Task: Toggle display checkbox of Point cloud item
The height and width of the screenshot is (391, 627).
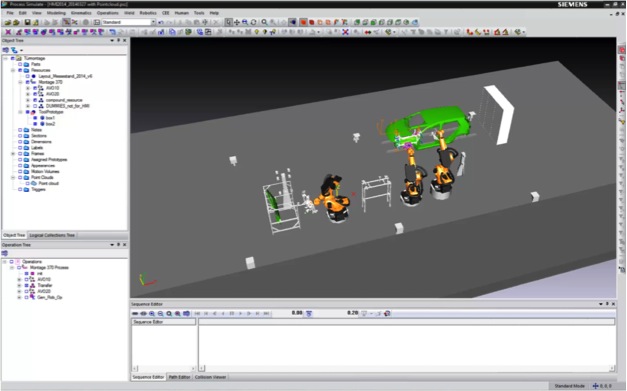Action: pyautogui.click(x=28, y=184)
